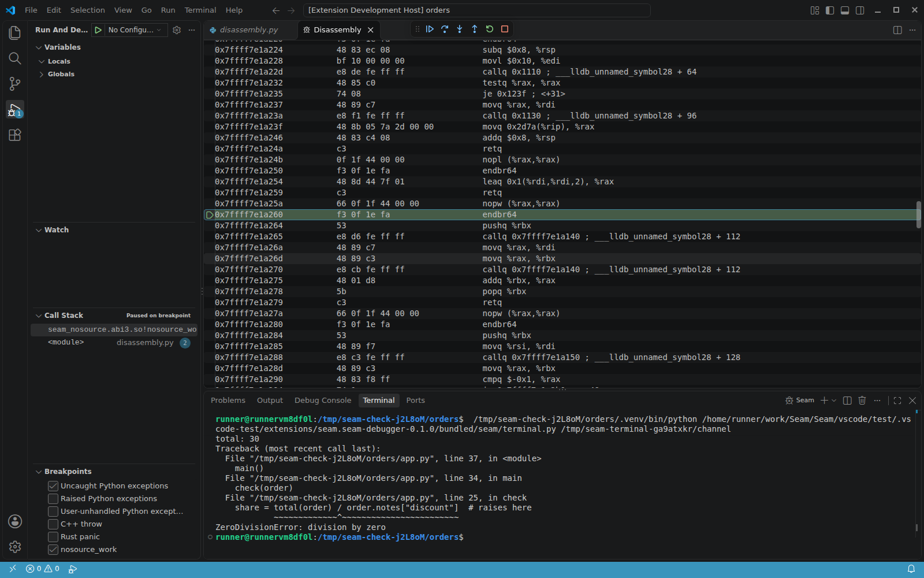
Task: Start debugging with green play icon
Action: click(98, 30)
